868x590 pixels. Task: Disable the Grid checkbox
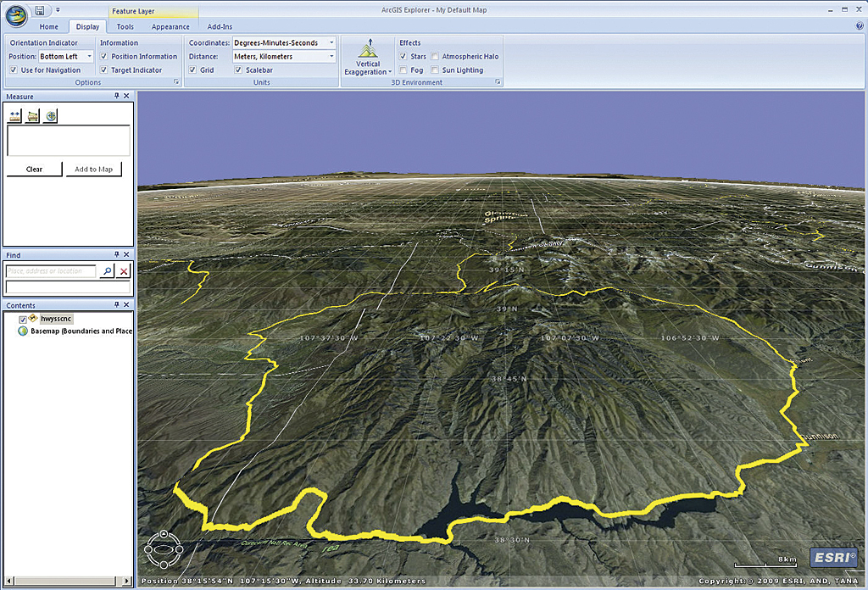192,70
